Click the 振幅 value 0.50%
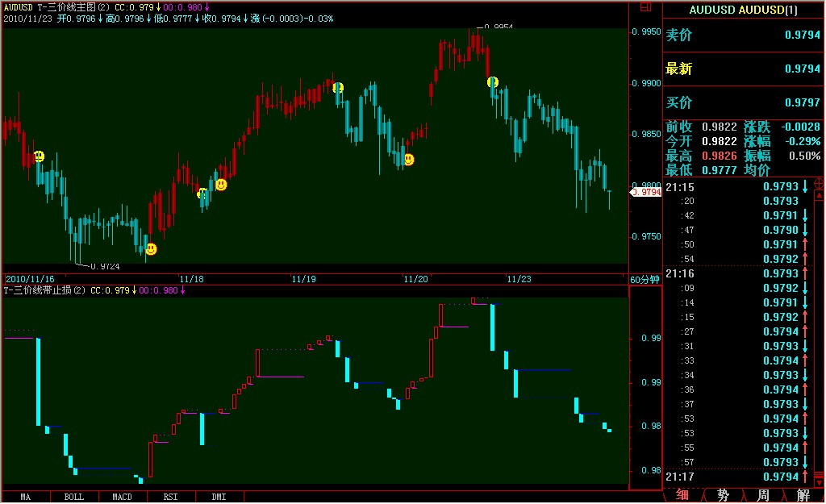The height and width of the screenshot is (504, 826). 804,156
